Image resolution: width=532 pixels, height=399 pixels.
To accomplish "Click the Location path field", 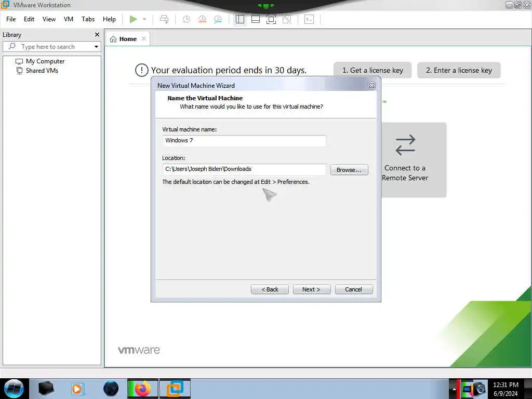I will 244,169.
